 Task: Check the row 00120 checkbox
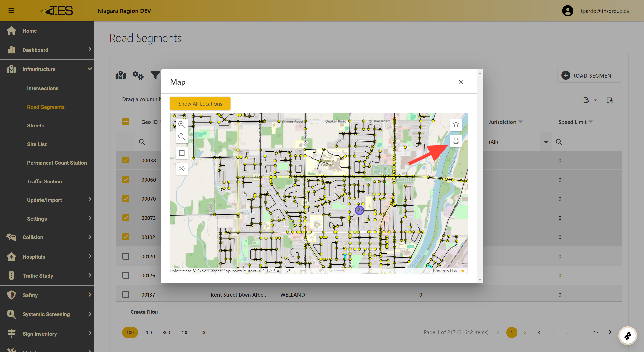(126, 256)
